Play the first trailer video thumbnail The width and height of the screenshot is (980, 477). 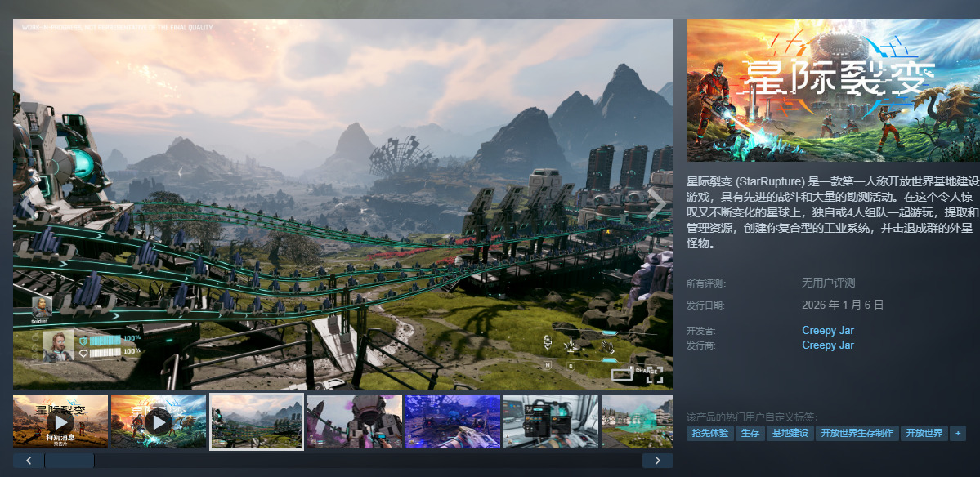coord(60,421)
